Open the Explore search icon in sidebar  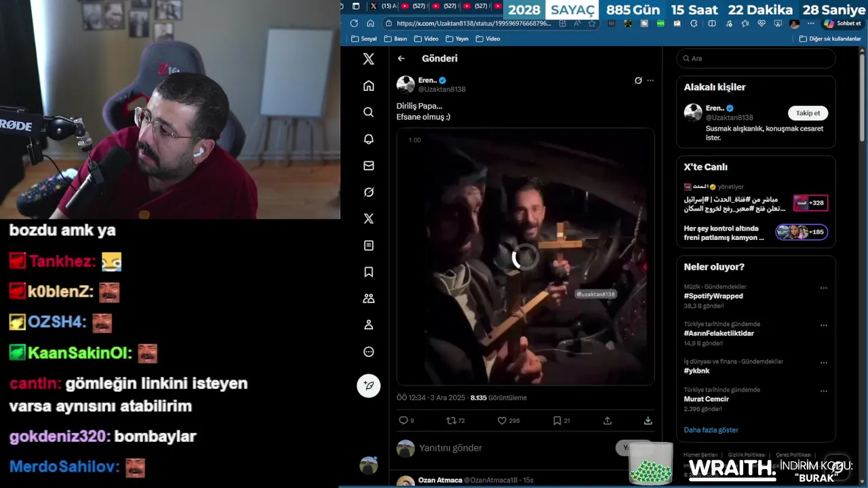(368, 112)
